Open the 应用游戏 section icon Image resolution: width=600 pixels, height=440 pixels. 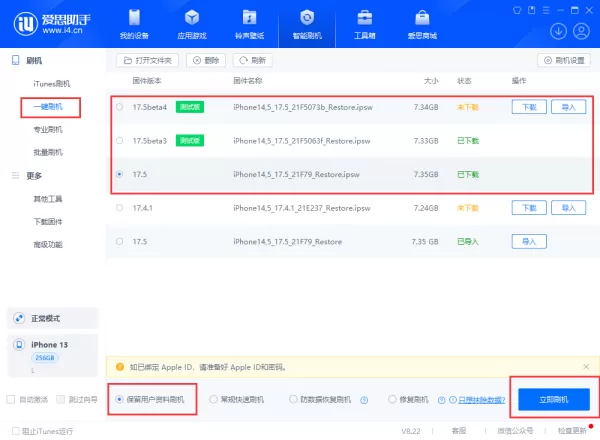click(x=192, y=18)
